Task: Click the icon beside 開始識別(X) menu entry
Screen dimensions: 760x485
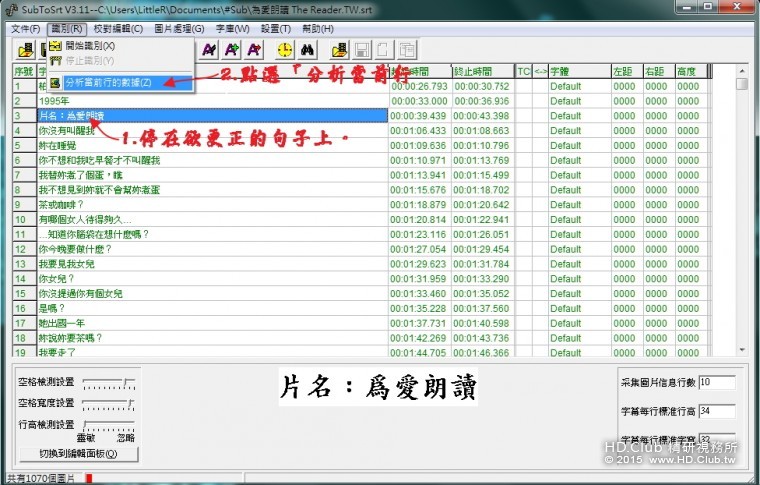Action: point(56,46)
